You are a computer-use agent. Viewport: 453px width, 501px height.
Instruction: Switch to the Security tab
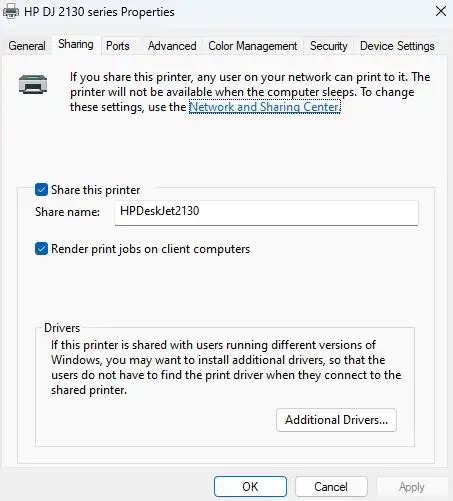328,46
